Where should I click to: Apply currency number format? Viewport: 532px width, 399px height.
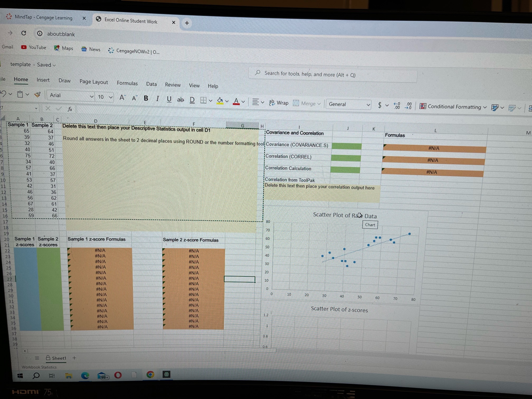click(x=379, y=105)
